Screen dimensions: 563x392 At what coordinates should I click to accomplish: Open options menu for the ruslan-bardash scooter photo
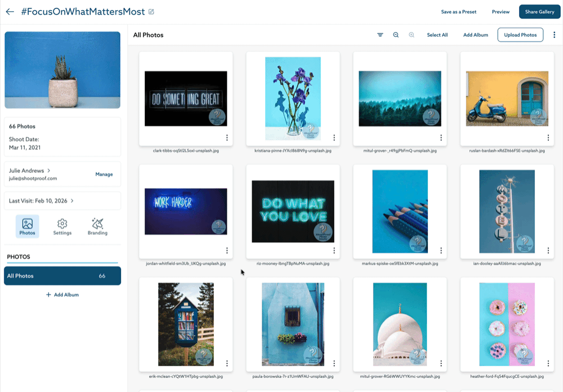click(x=548, y=138)
